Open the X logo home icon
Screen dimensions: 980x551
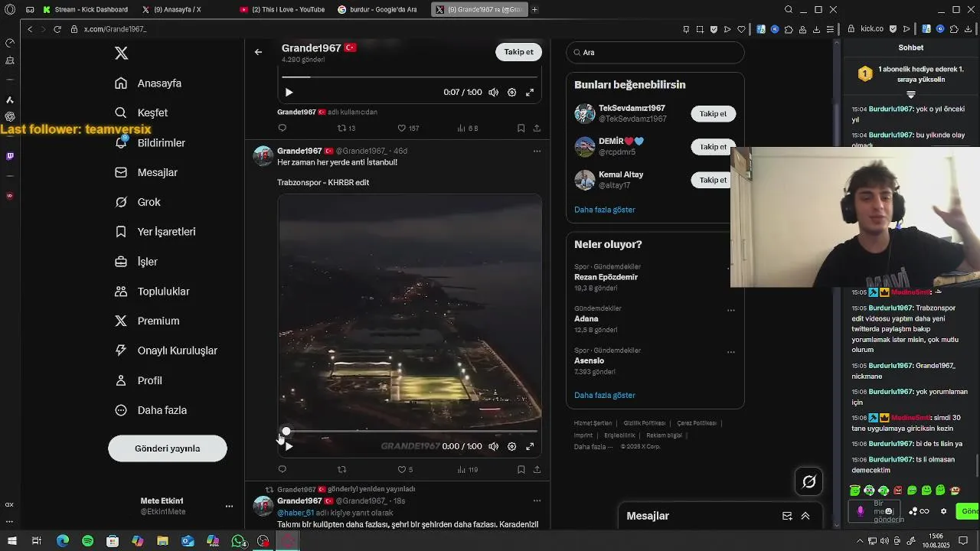coord(121,53)
